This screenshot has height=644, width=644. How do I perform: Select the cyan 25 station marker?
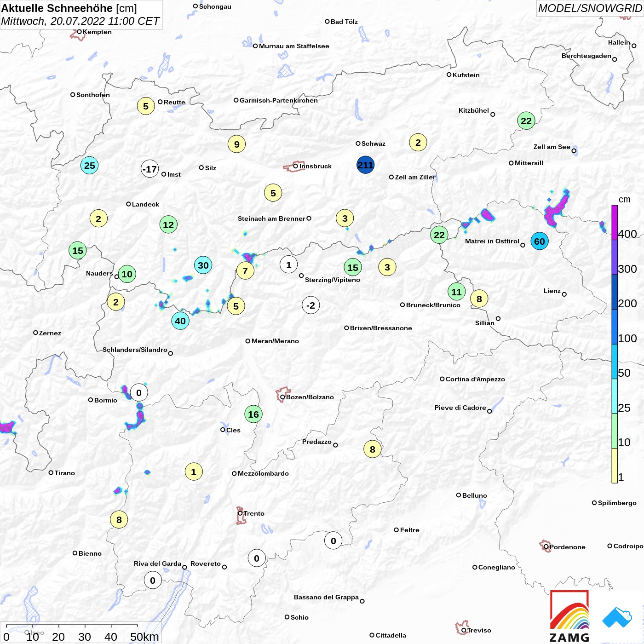click(x=90, y=166)
